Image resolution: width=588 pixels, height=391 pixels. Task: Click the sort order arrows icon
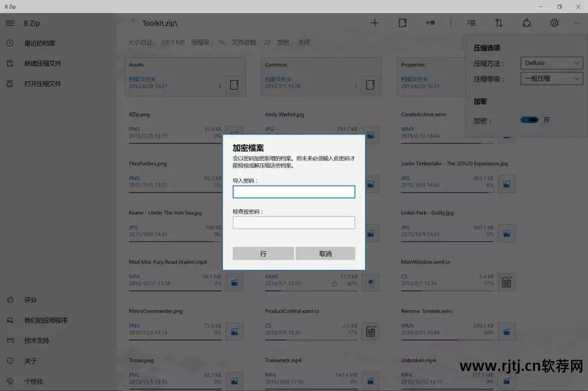pyautogui.click(x=499, y=23)
